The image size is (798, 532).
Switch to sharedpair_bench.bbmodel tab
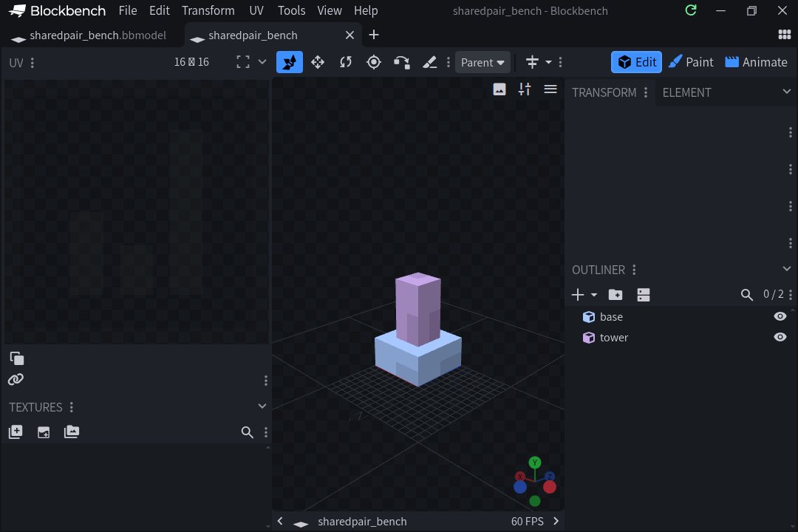click(93, 35)
